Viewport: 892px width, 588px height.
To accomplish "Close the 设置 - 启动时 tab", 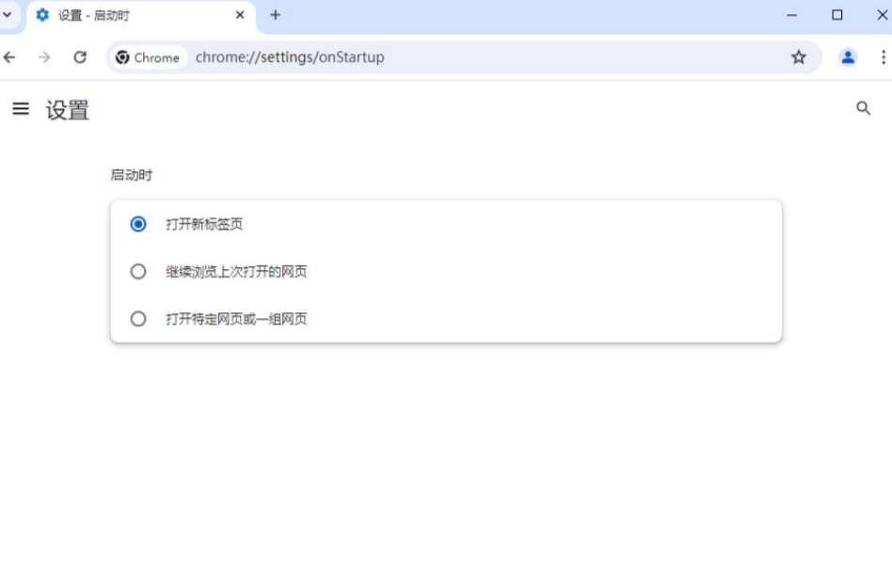I will [x=240, y=15].
